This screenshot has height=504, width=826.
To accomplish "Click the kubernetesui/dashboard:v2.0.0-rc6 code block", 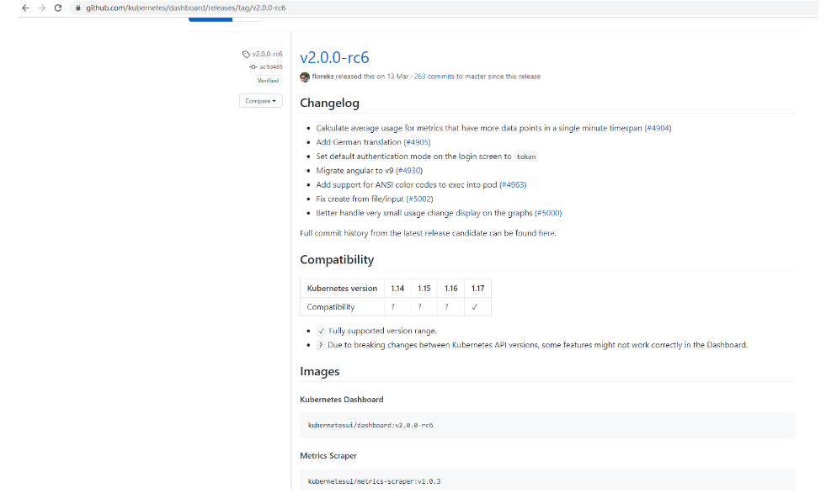I will [547, 425].
